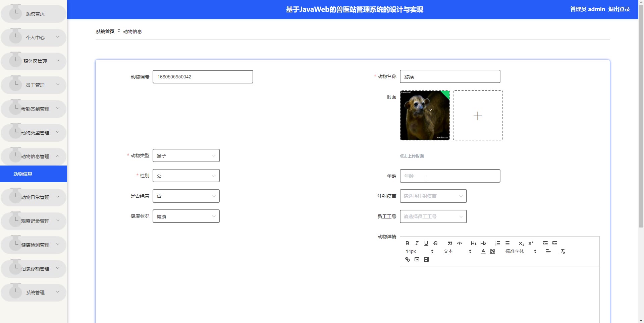Open the text alignment options
Image resolution: width=644 pixels, height=323 pixels.
click(548, 251)
